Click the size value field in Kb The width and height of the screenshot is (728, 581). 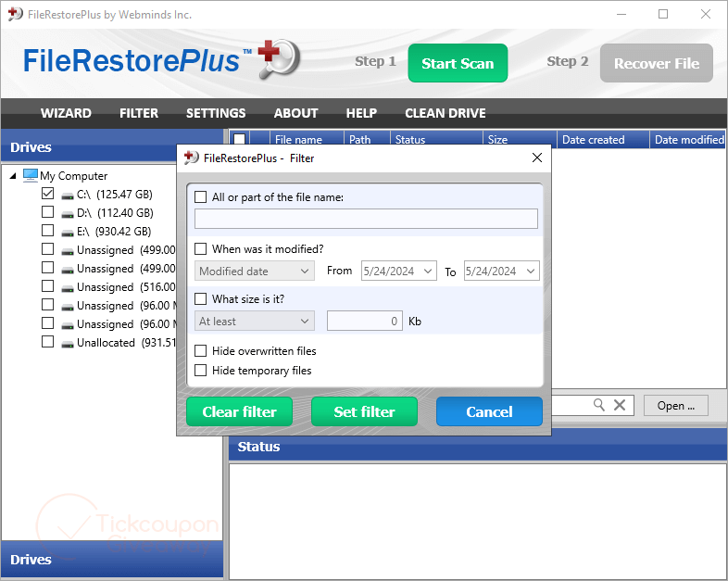pyautogui.click(x=365, y=321)
